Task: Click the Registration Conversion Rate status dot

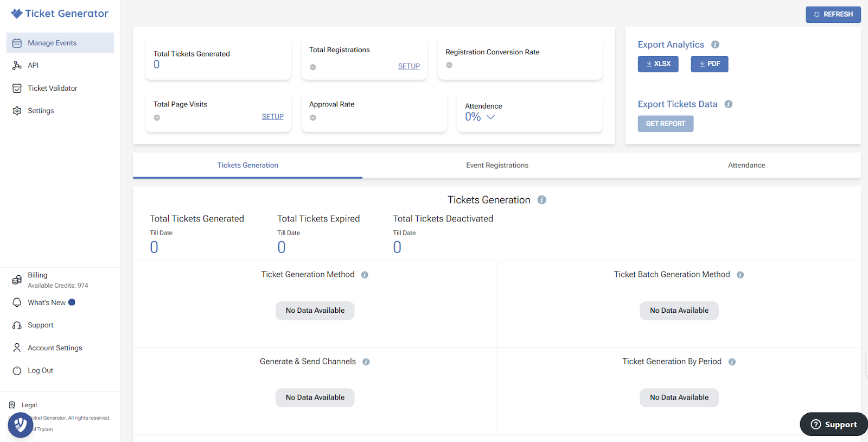Action: 449,65
